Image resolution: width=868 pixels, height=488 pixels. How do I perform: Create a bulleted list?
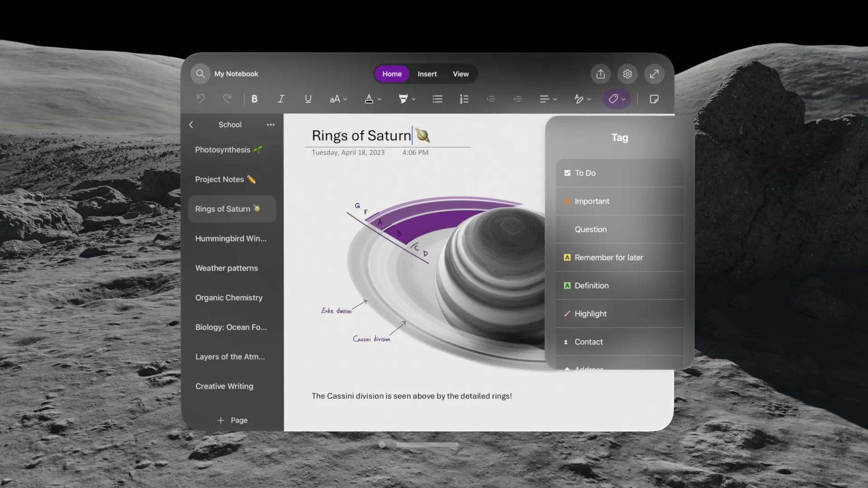(437, 99)
